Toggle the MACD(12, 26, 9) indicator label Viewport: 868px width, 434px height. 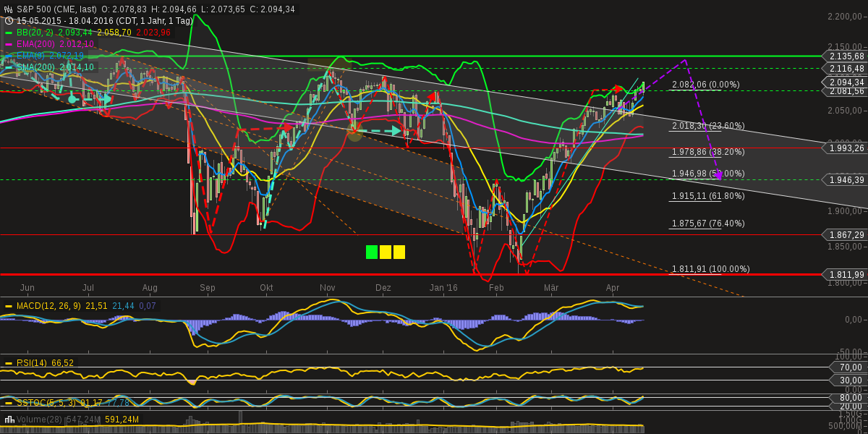pyautogui.click(x=43, y=305)
